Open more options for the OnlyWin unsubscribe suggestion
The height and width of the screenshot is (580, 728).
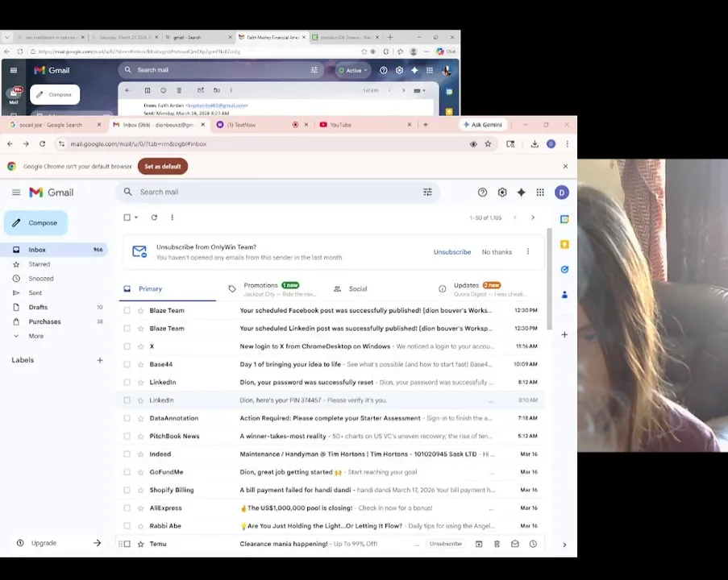[x=528, y=251]
